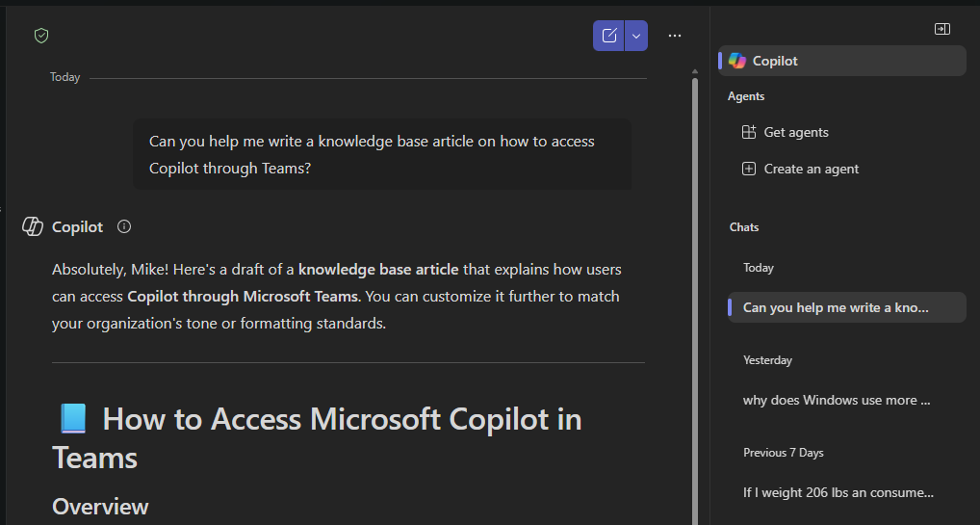Start a new chat with compose icon
This screenshot has height=525, width=980.
(x=608, y=36)
